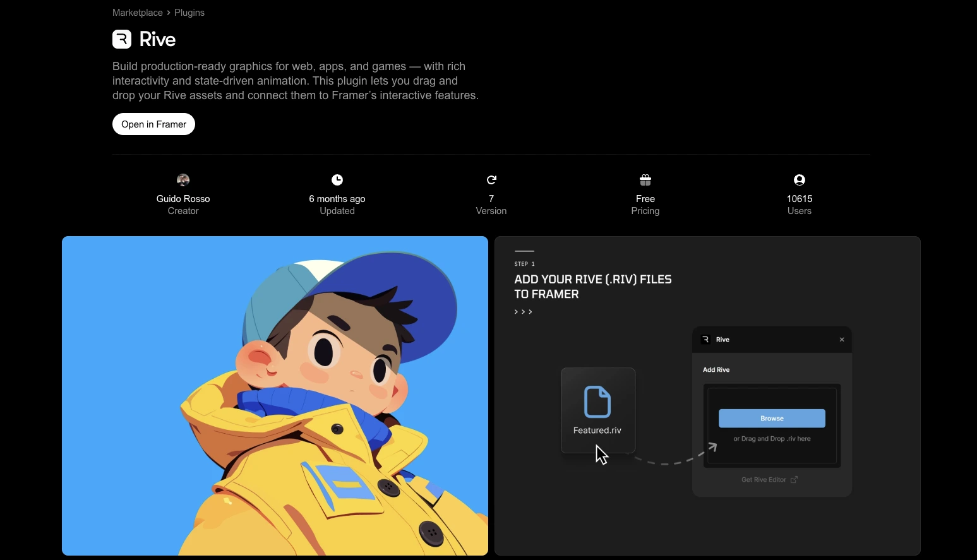Image resolution: width=977 pixels, height=560 pixels.
Task: Close the Rive panel with the X
Action: click(842, 339)
